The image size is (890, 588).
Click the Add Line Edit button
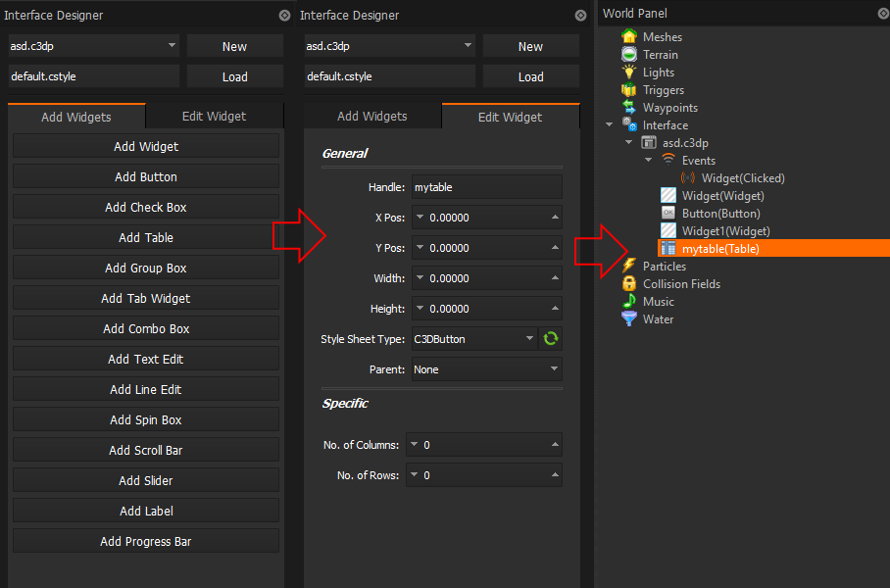coord(146,389)
